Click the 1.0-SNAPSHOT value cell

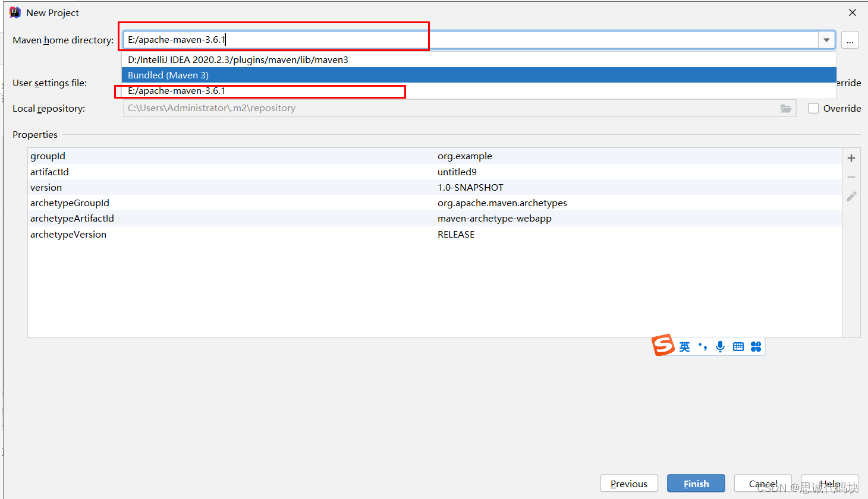click(470, 187)
